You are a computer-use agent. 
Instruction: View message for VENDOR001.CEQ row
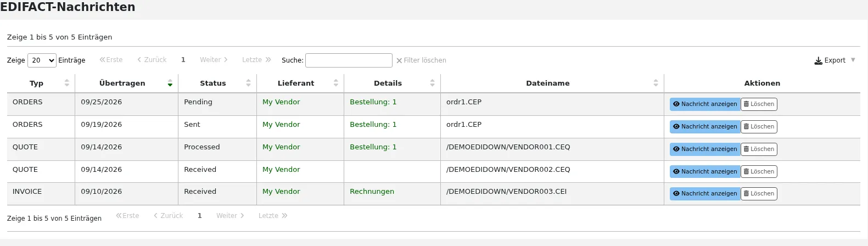(705, 149)
